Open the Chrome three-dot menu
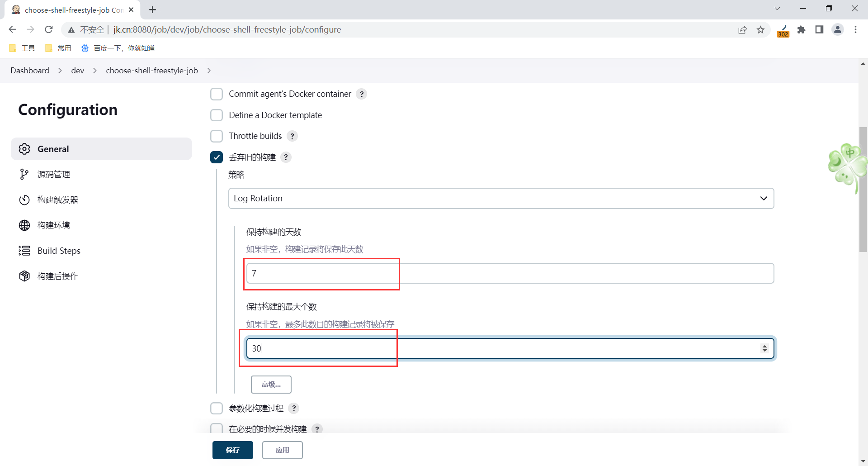868x466 pixels. pos(856,30)
